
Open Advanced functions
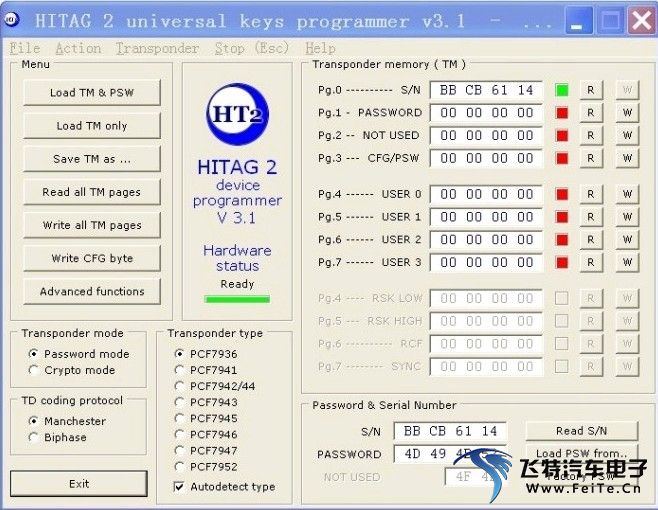(x=92, y=291)
